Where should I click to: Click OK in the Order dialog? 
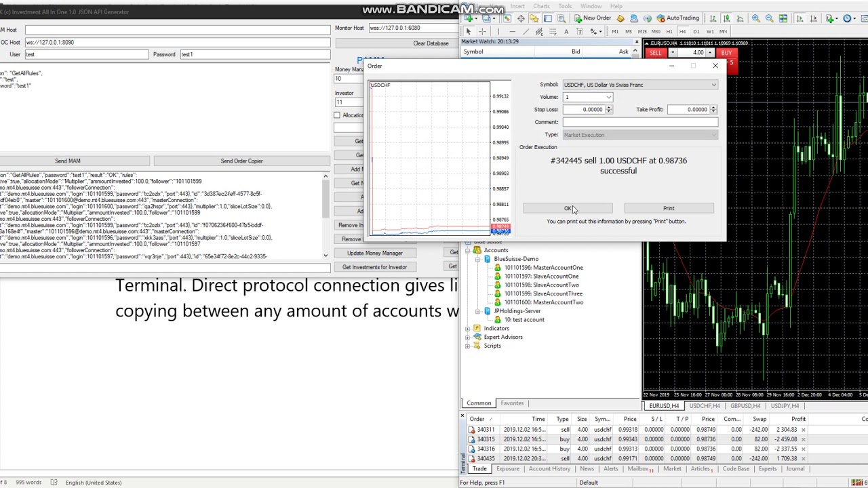(568, 209)
